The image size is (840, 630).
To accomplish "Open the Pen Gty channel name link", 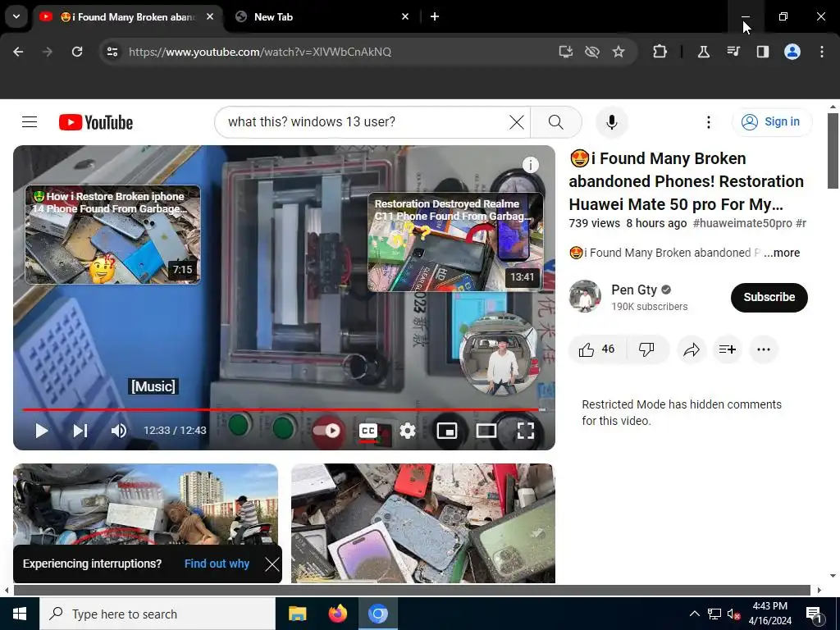I will [634, 290].
